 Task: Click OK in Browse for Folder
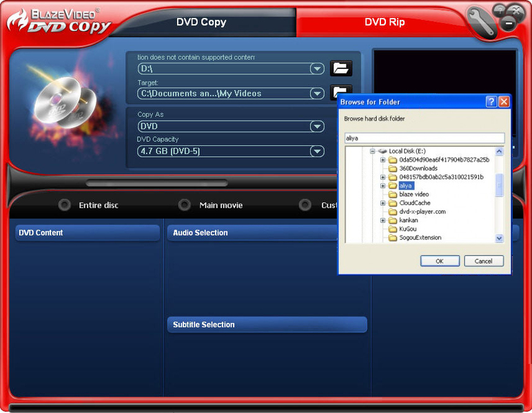pos(440,261)
